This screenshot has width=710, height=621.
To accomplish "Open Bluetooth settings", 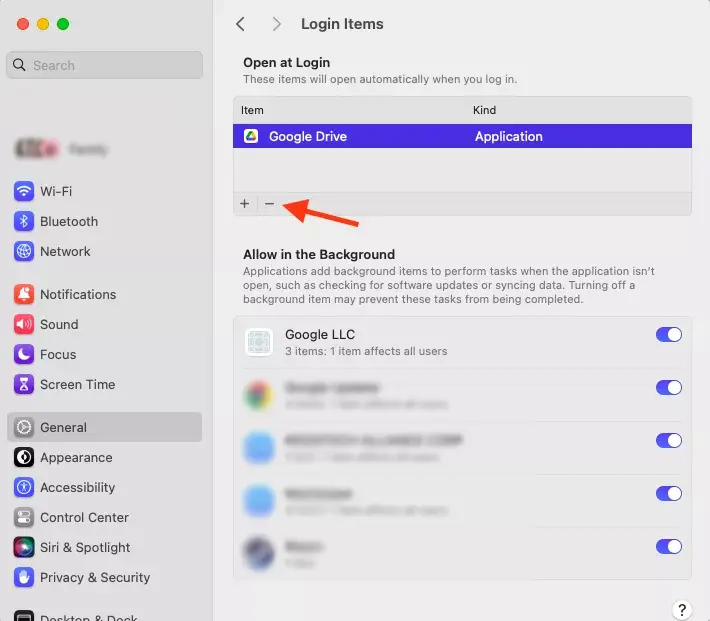I will (x=104, y=221).
